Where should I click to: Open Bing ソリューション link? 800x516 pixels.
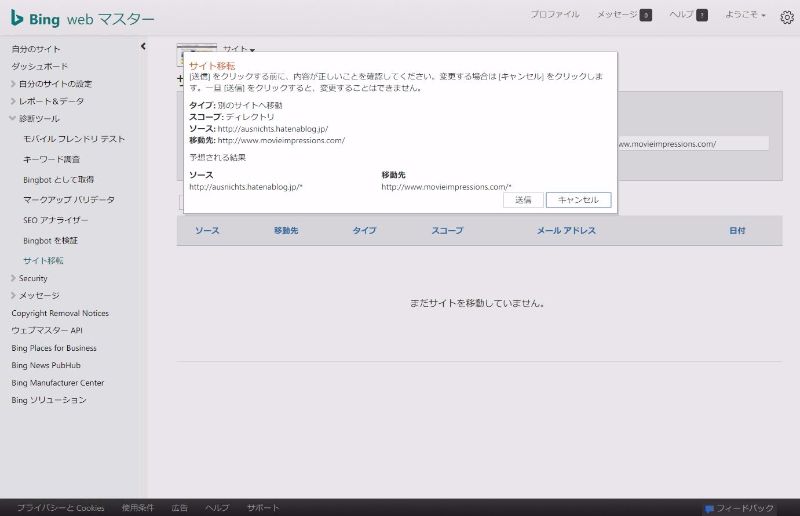(x=49, y=400)
